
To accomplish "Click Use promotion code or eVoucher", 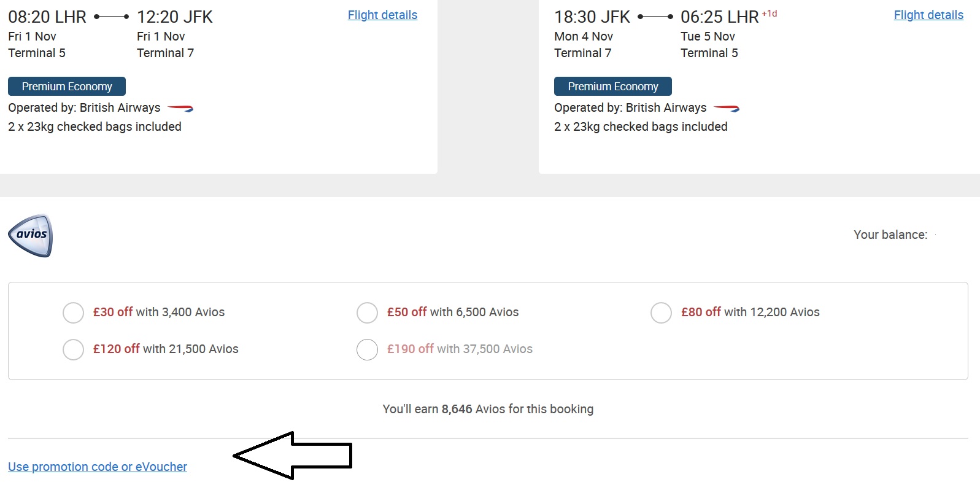I will point(98,467).
